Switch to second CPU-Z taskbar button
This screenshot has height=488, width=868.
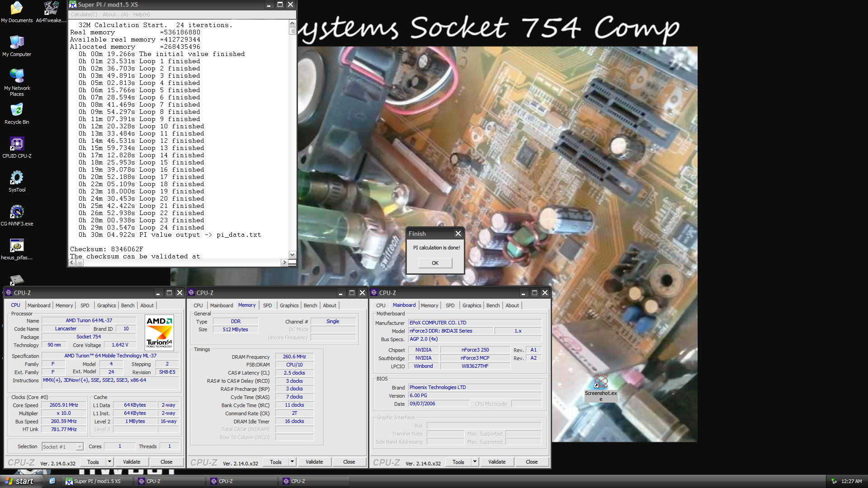pos(242,481)
